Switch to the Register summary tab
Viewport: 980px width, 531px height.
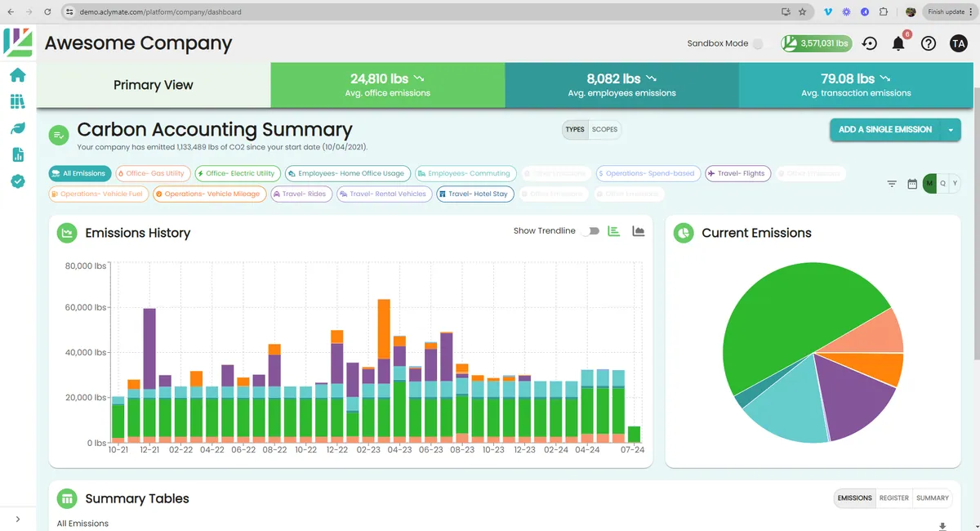tap(894, 498)
